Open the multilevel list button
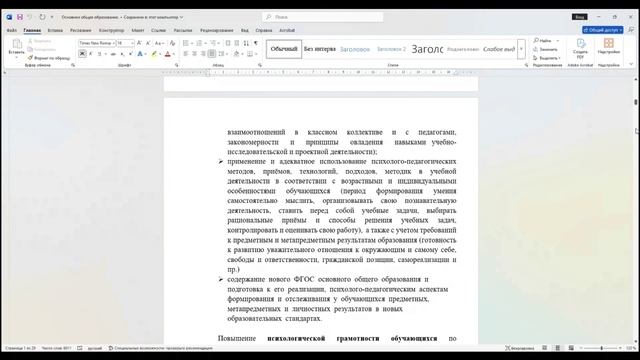640x360 pixels. 213,43
